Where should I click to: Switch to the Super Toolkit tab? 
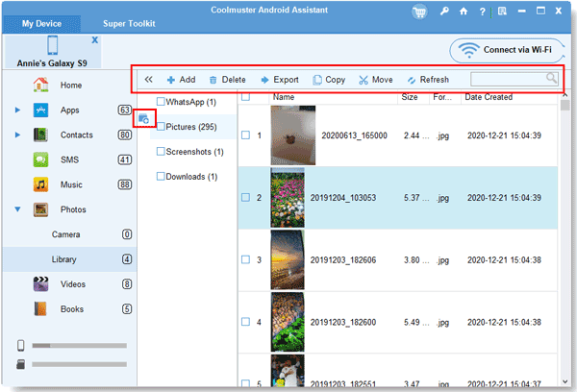point(129,24)
